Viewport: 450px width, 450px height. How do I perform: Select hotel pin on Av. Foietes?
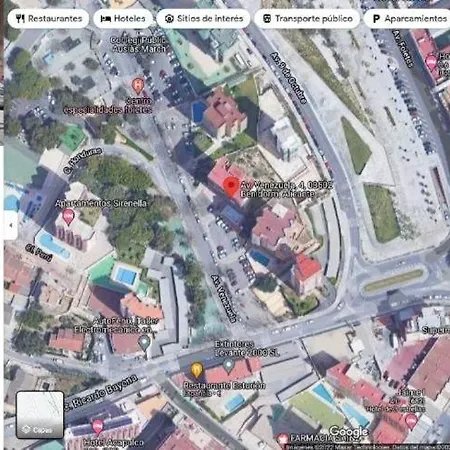click(x=432, y=63)
